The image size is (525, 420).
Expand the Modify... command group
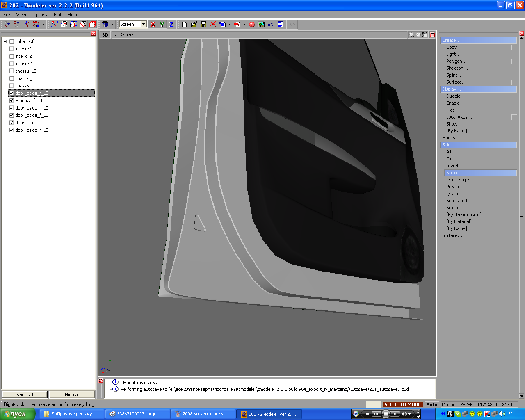451,138
